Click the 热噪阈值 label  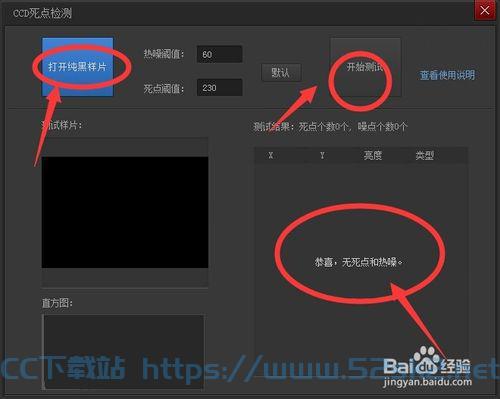tap(164, 54)
